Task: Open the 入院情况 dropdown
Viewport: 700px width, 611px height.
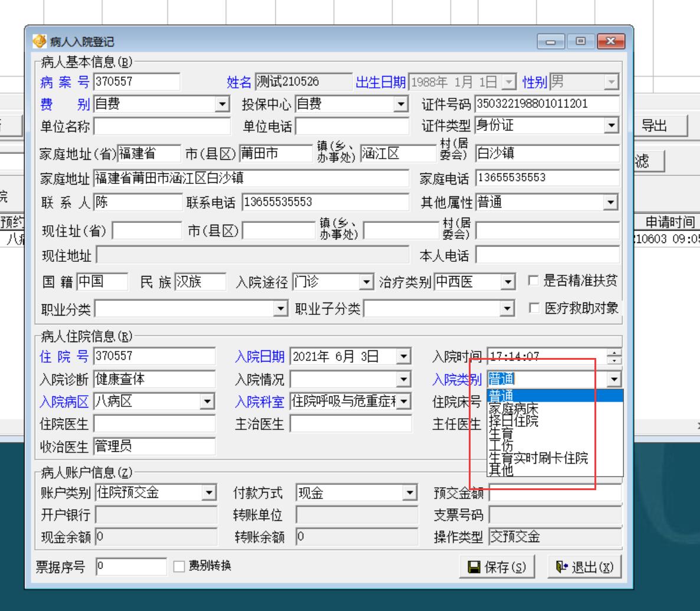Action: 403,379
